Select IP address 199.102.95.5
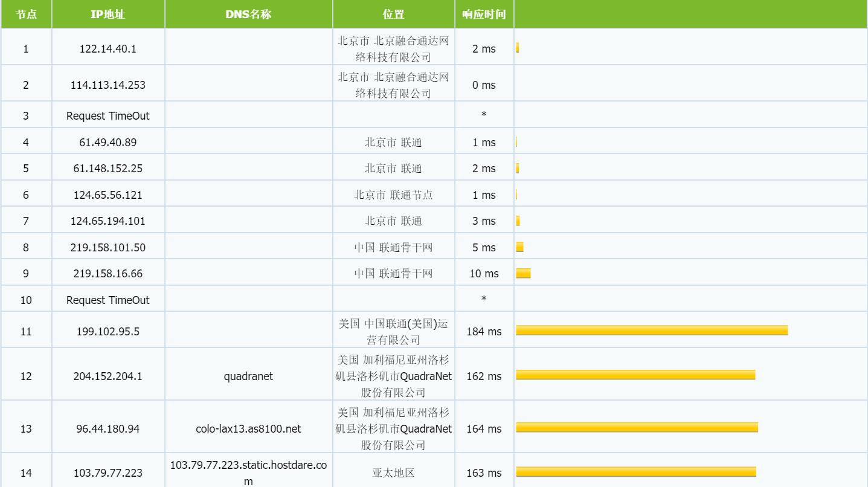Image resolution: width=868 pixels, height=487 pixels. point(108,332)
